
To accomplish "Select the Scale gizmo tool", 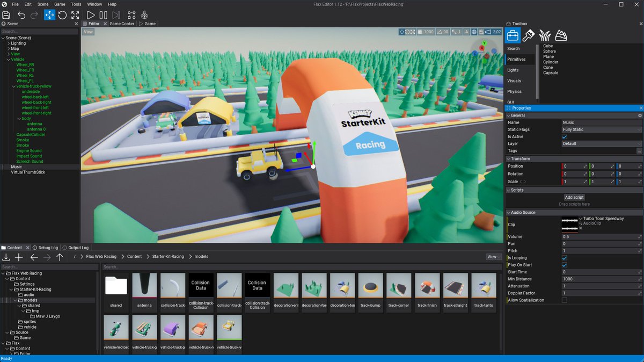I will pyautogui.click(x=75, y=15).
